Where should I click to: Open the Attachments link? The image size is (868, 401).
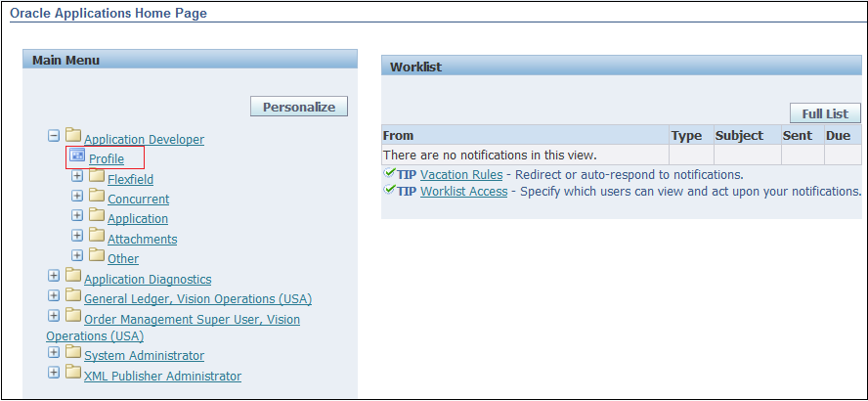coord(143,239)
